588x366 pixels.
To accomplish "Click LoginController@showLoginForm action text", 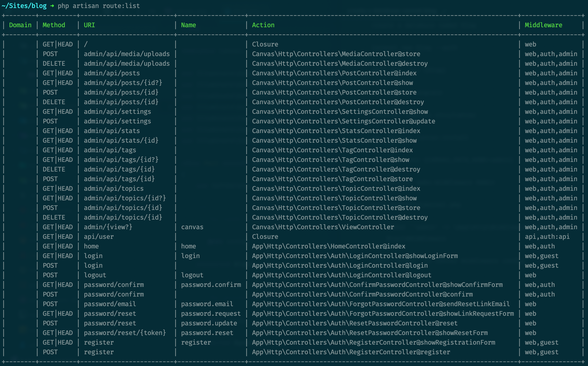I will pyautogui.click(x=355, y=256).
